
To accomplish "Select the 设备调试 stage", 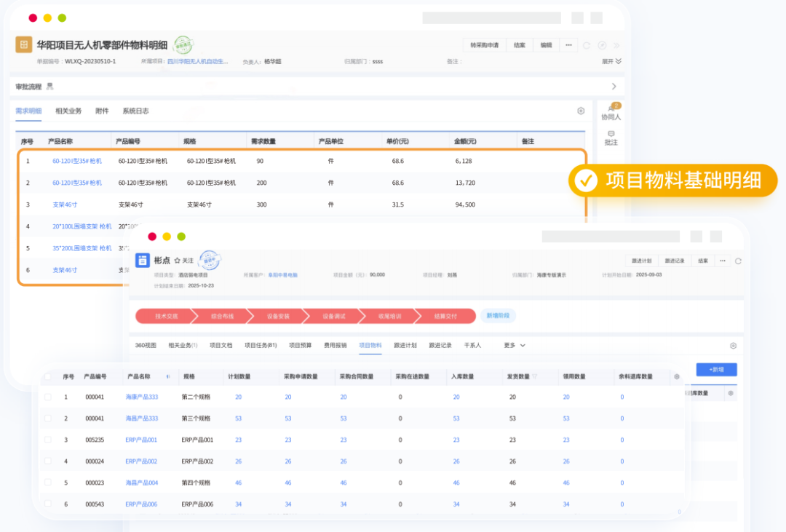I will pyautogui.click(x=334, y=316).
